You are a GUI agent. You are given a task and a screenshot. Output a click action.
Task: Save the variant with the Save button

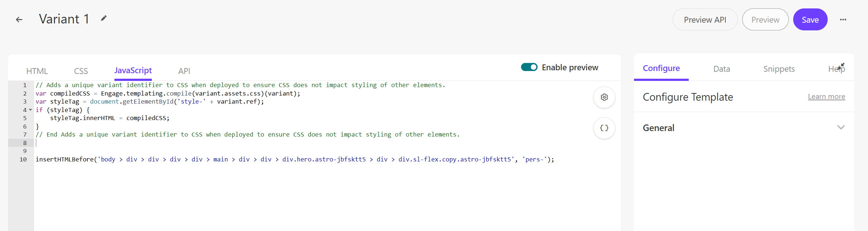tap(810, 20)
